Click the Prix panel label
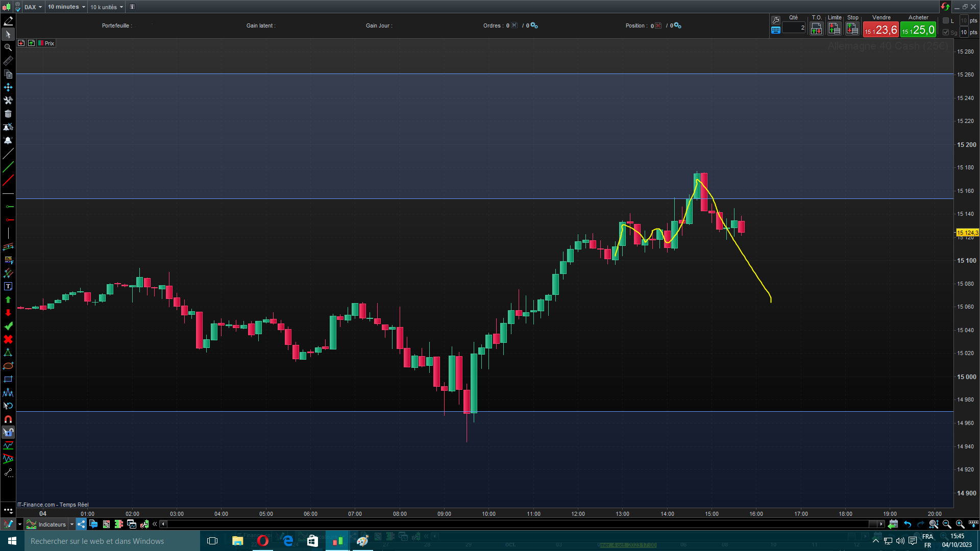Screen dimensions: 980x551 click(49, 43)
